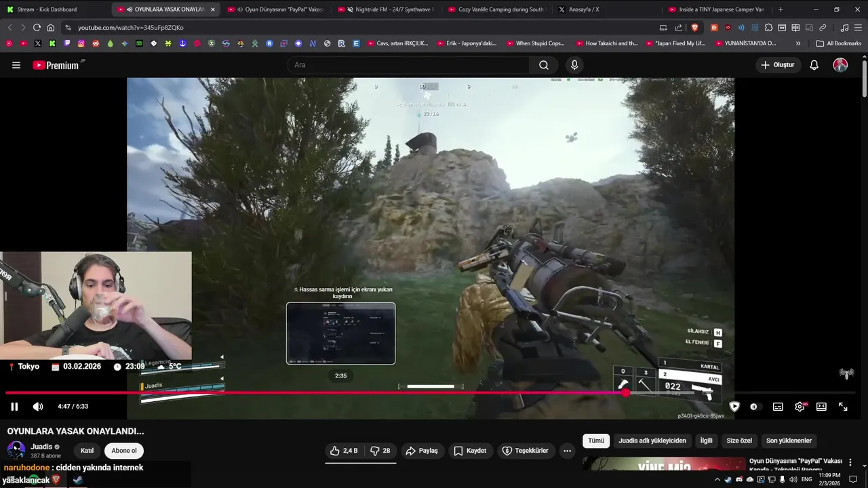This screenshot has width=868, height=488.
Task: Like the video with 2,4 B likes
Action: click(345, 451)
